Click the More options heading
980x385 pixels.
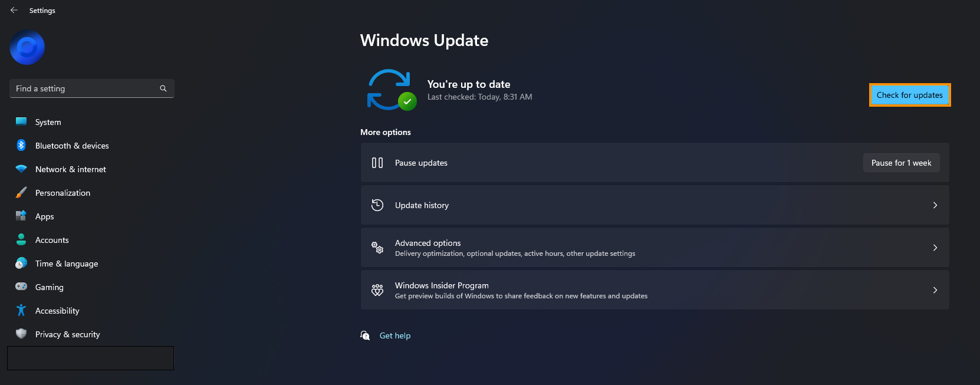pos(386,132)
